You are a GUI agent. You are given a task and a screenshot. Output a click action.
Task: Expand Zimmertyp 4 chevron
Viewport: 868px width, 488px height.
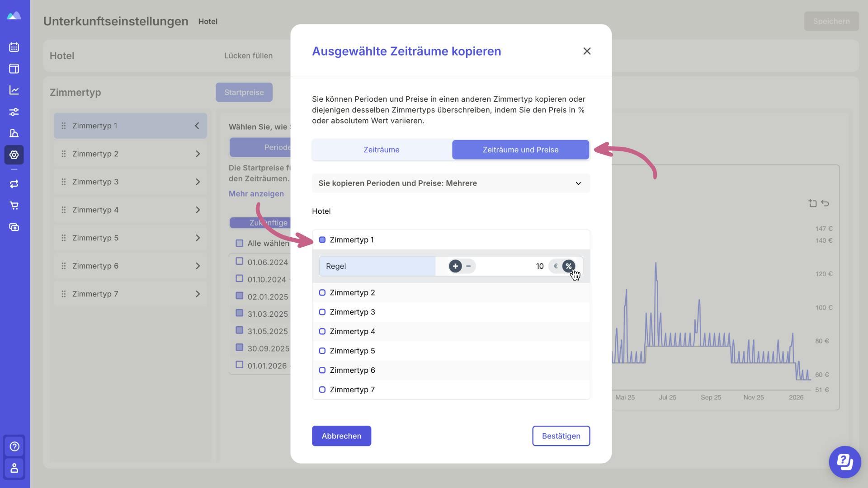198,210
